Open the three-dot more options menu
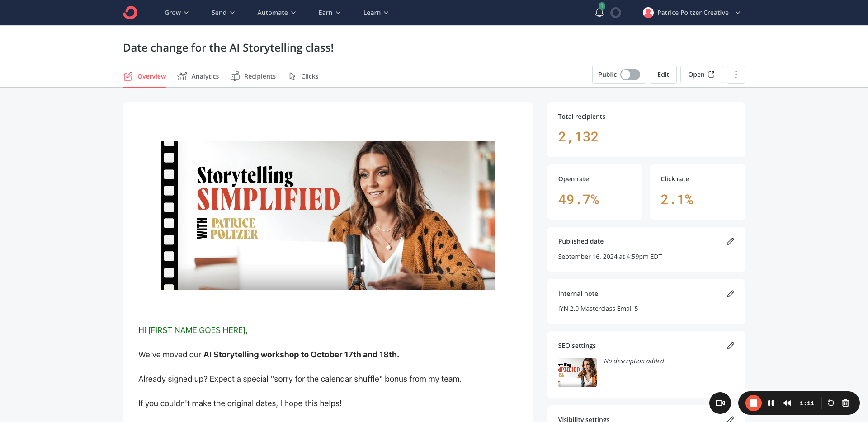Viewport: 868px width, 422px height. tap(736, 75)
